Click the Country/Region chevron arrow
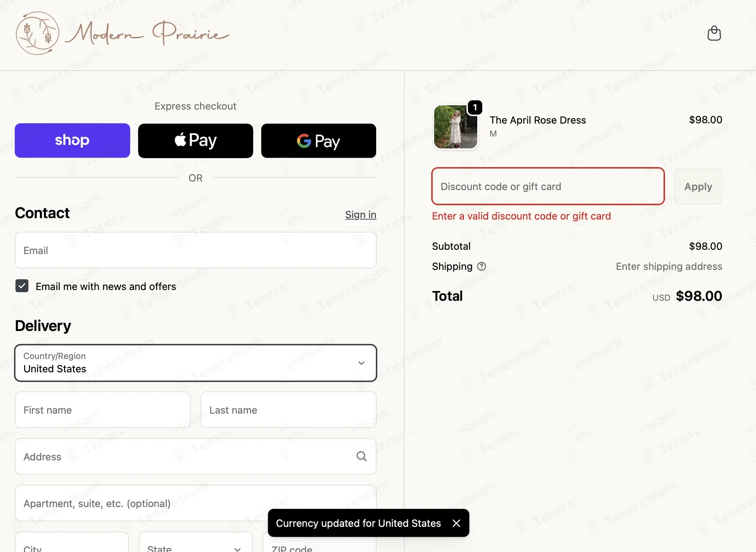The image size is (756, 552). pyautogui.click(x=361, y=363)
